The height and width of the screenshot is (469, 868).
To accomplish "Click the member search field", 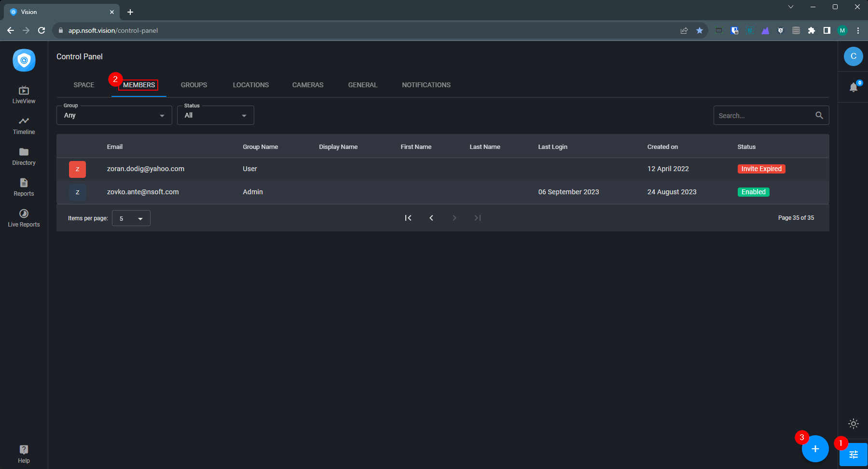I will pos(764,116).
